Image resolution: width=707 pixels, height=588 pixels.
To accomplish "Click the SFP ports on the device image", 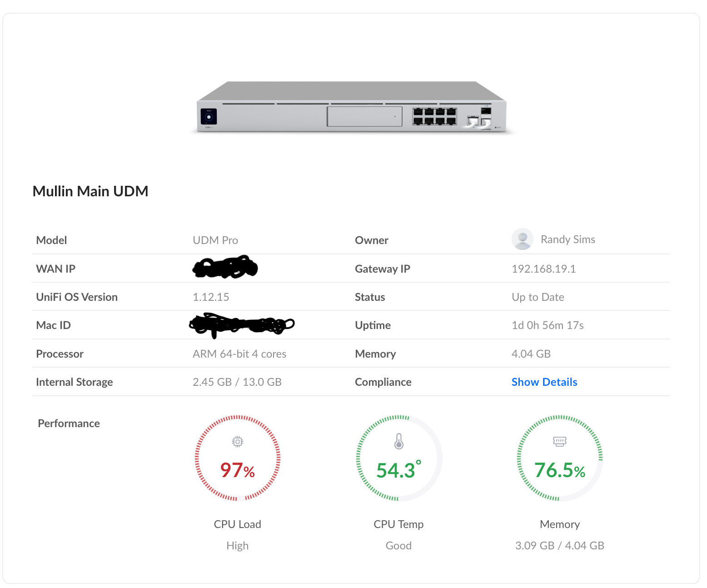I will (x=479, y=121).
